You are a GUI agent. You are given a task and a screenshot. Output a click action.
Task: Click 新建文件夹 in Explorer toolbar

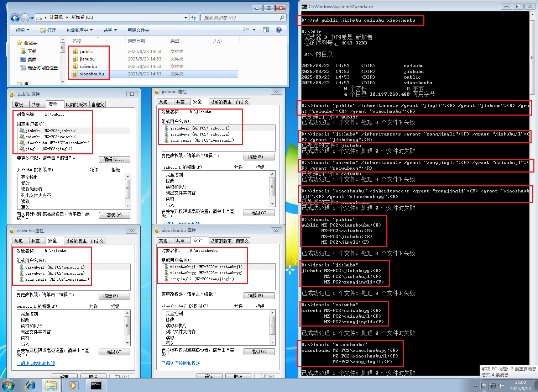click(x=139, y=30)
